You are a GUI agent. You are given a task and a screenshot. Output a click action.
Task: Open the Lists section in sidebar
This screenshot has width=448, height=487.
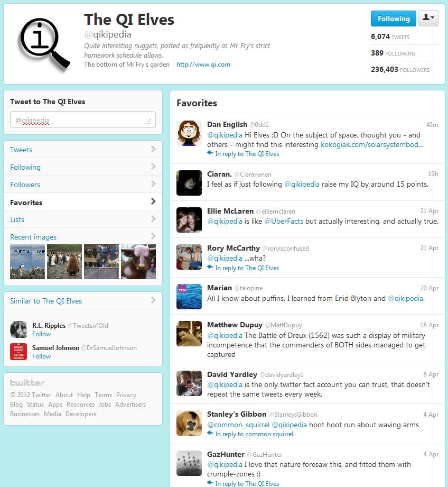(x=83, y=219)
